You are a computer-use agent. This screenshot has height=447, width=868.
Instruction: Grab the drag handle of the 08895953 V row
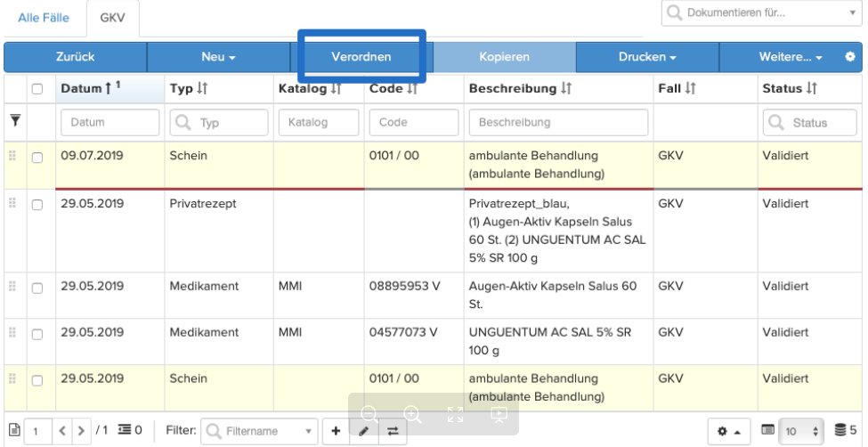click(12, 287)
